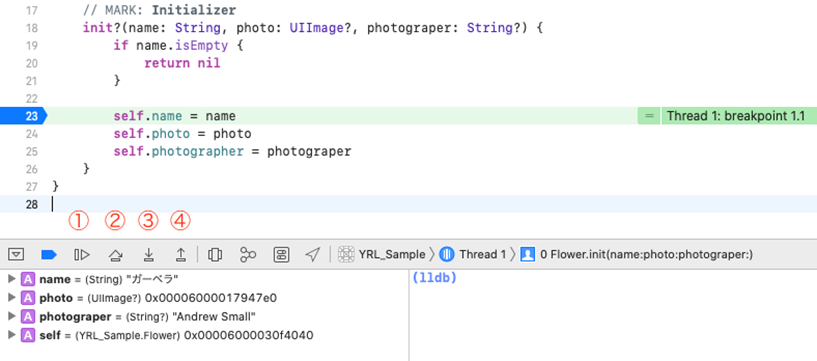Expand the photo variable disclosure triangle
The image size is (817, 361).
coord(12,298)
